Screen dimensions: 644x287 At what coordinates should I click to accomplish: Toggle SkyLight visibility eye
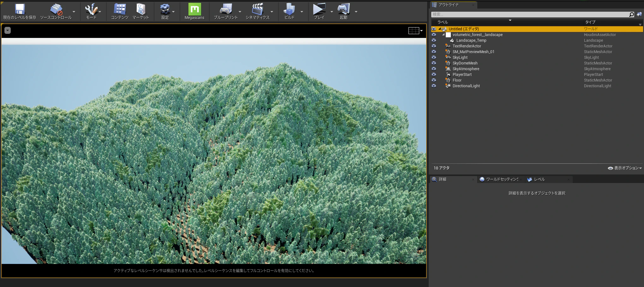coord(434,58)
